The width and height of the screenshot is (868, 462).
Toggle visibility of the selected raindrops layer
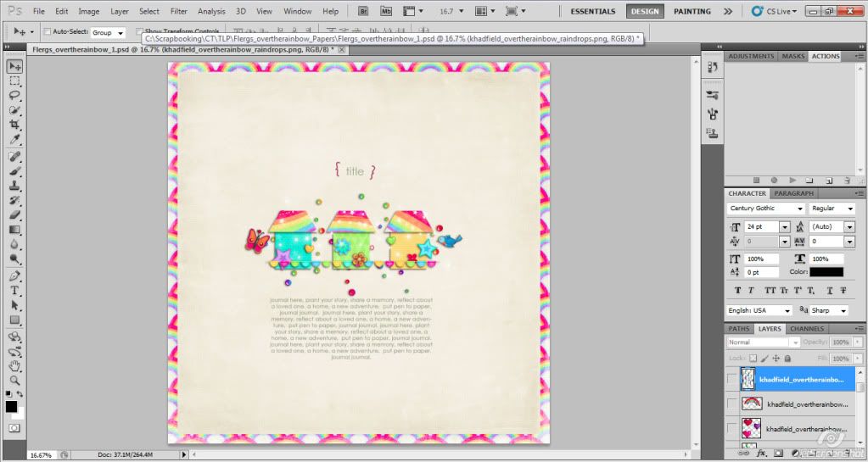(x=731, y=380)
